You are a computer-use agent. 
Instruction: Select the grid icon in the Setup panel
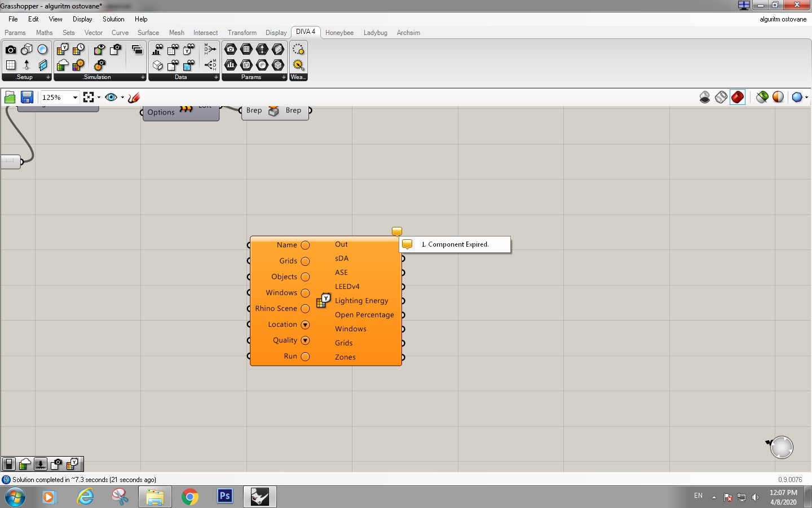pyautogui.click(x=11, y=65)
